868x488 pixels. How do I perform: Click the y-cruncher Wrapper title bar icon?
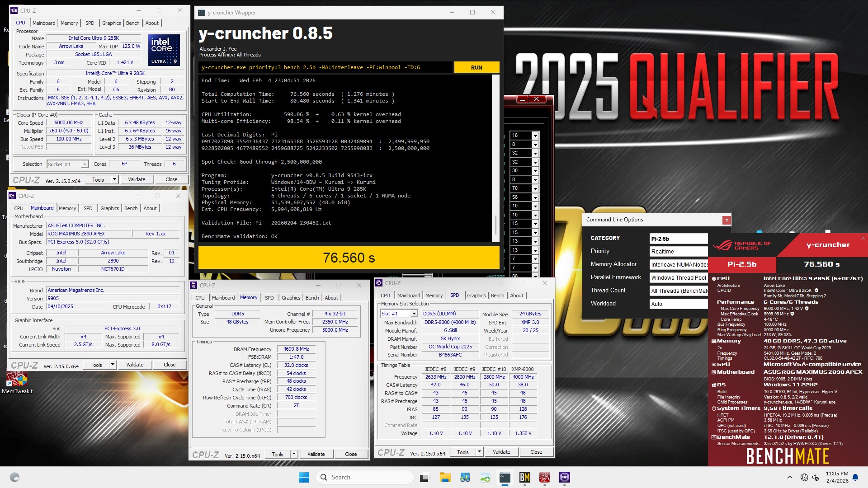tap(202, 13)
